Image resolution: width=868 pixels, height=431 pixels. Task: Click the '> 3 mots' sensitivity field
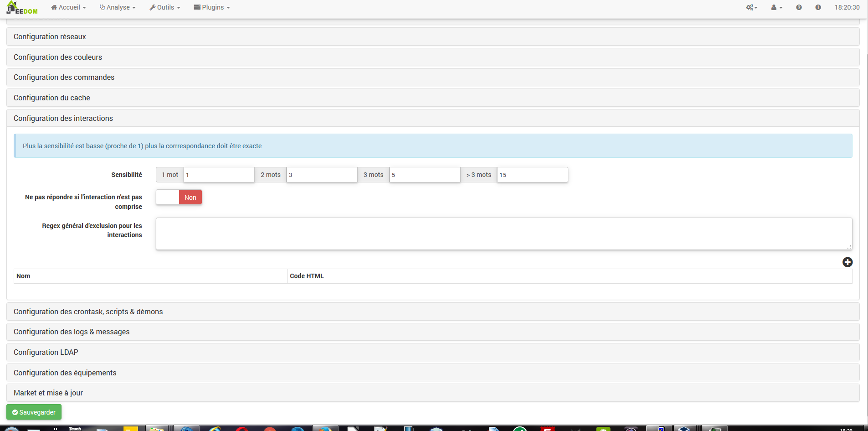[532, 175]
